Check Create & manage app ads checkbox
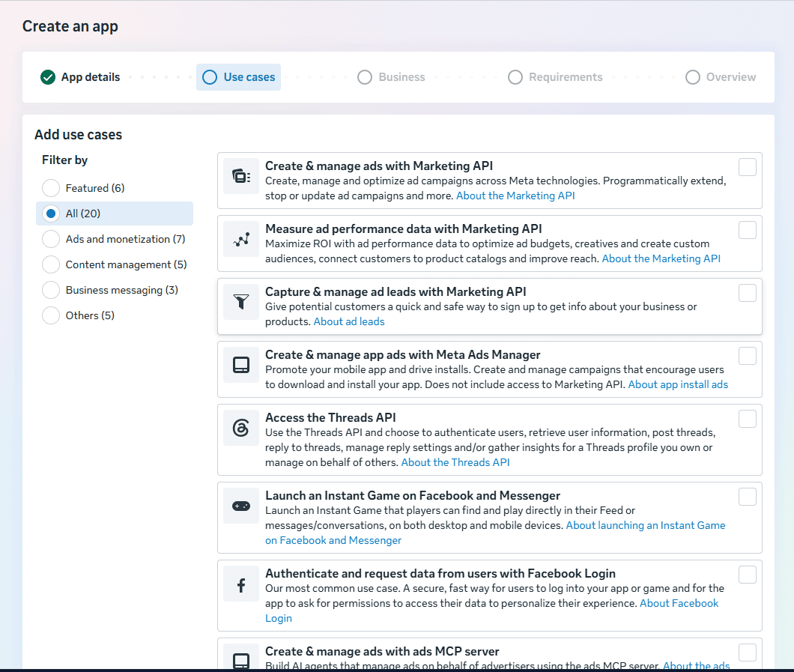The width and height of the screenshot is (794, 672). pyautogui.click(x=748, y=356)
